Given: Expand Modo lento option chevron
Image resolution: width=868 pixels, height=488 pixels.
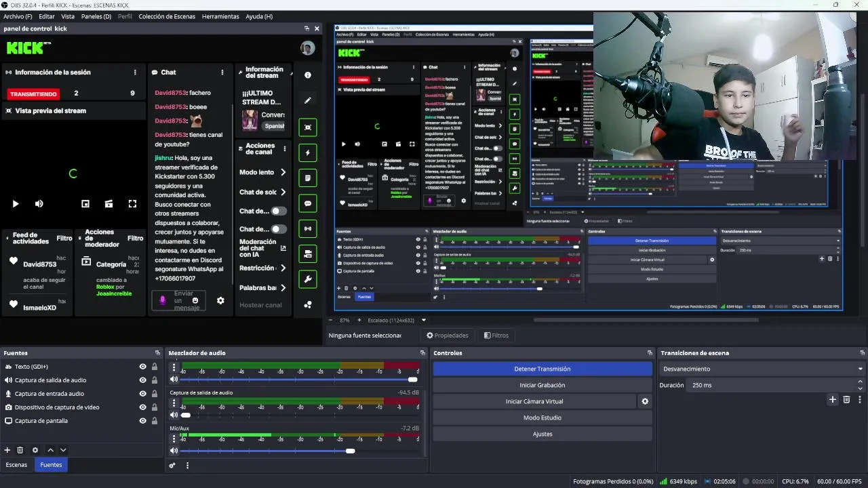Looking at the screenshot, I should 283,172.
